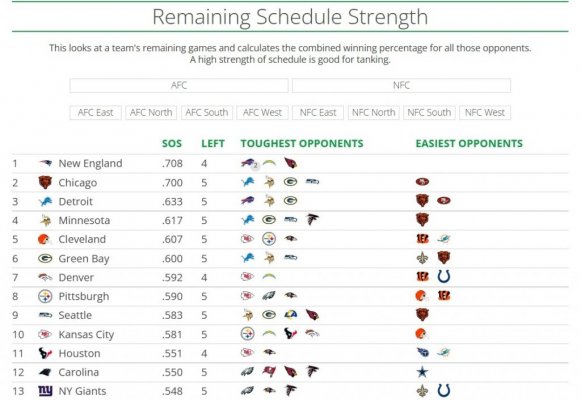Filter by the AFC conference
The width and height of the screenshot is (581, 400).
[x=179, y=85]
